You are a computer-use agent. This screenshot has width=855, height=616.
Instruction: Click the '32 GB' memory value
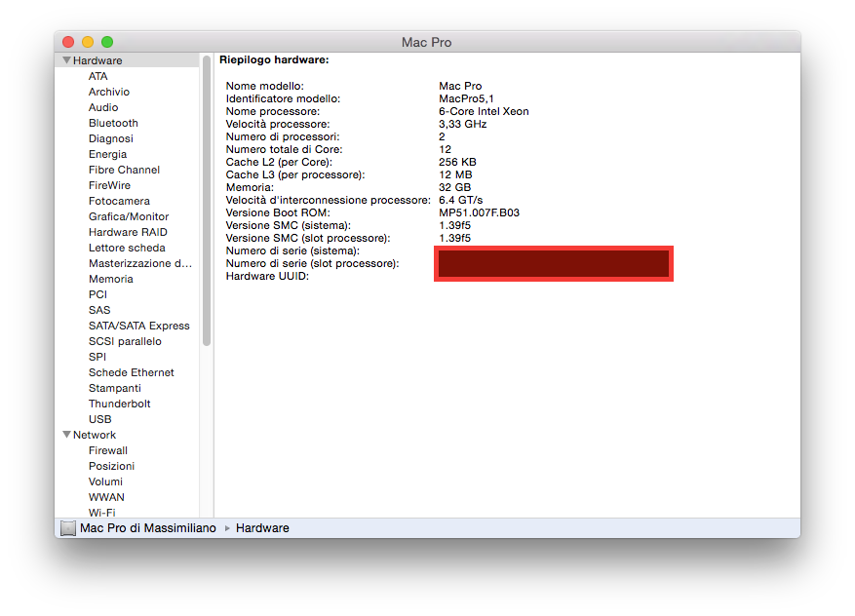pyautogui.click(x=454, y=187)
